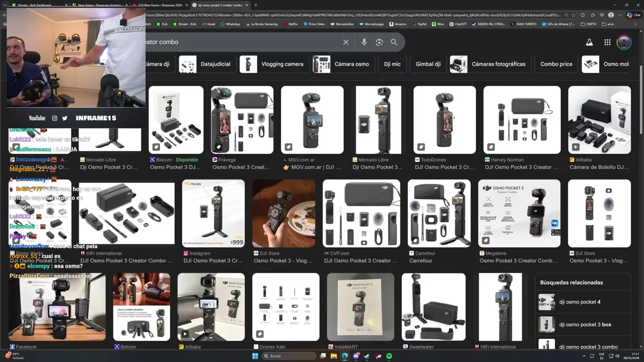Click the Google search query field
Image resolution: width=644 pixels, height=362 pixels.
tap(242, 42)
